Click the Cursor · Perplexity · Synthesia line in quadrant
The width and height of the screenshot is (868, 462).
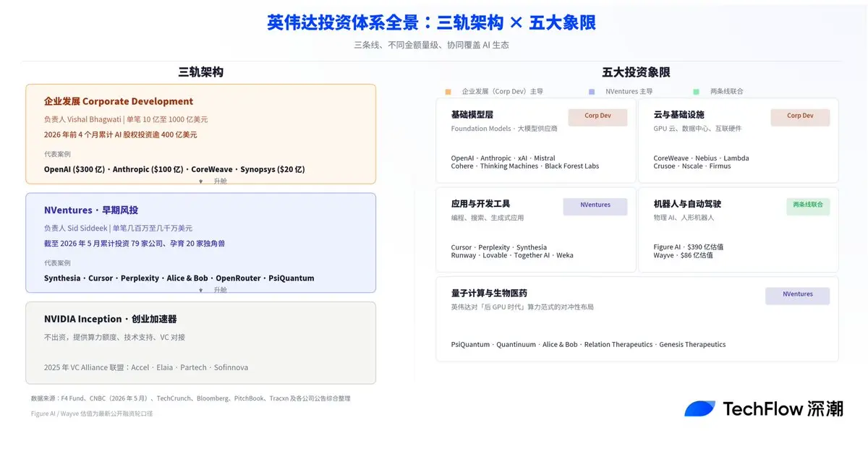499,247
